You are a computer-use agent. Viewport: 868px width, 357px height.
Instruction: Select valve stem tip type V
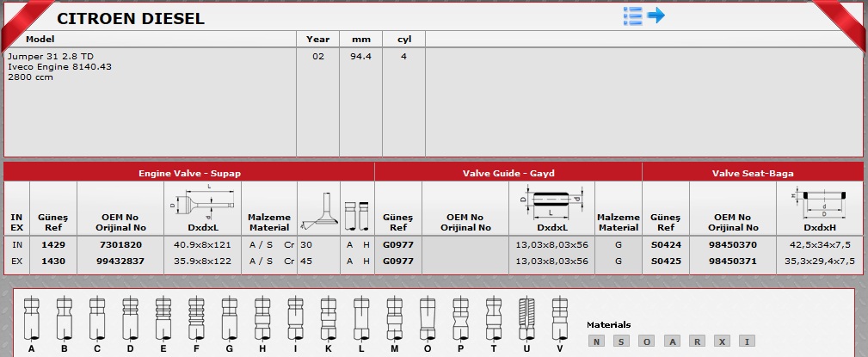click(x=559, y=319)
